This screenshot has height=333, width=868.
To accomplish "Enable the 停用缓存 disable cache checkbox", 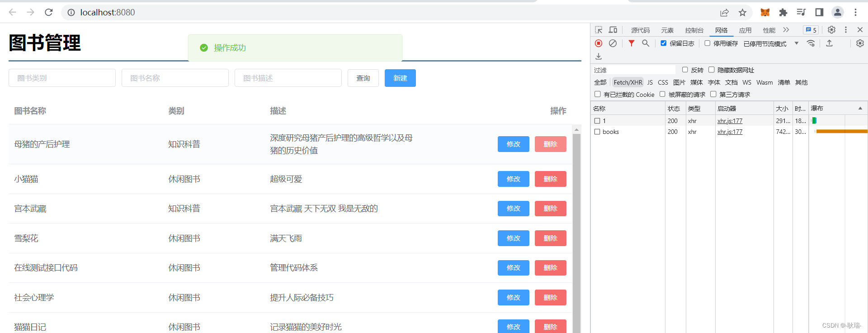I will [707, 43].
